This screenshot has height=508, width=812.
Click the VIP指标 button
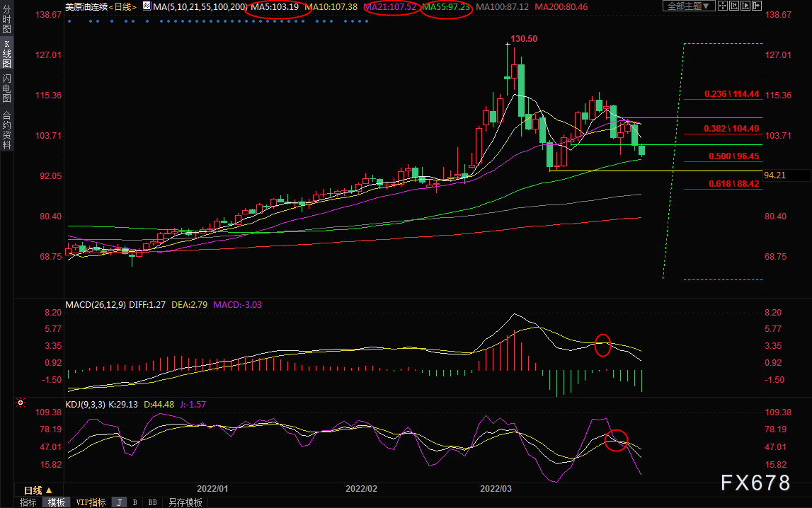point(91,502)
